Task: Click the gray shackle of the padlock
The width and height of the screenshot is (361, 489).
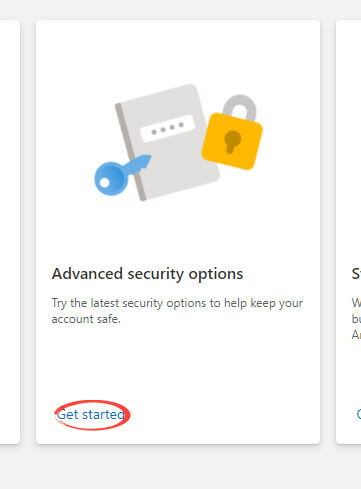Action: click(239, 108)
